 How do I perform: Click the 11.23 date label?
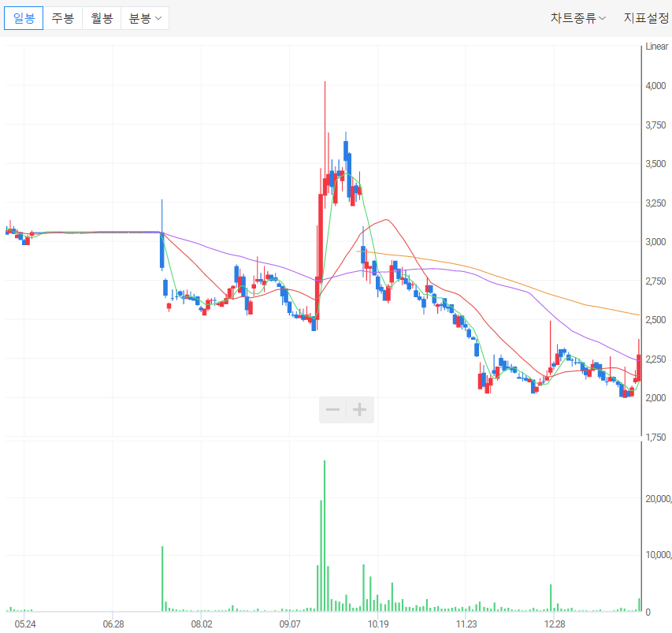(x=466, y=624)
